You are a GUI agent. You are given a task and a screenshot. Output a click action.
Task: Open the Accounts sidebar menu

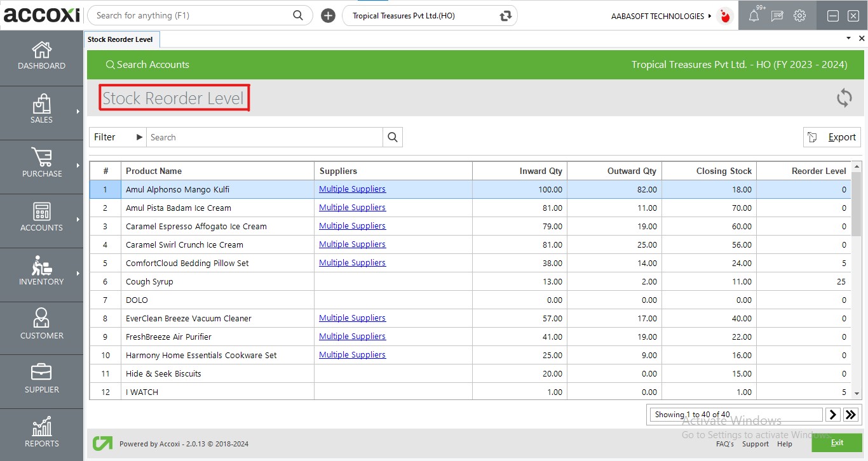(x=42, y=217)
